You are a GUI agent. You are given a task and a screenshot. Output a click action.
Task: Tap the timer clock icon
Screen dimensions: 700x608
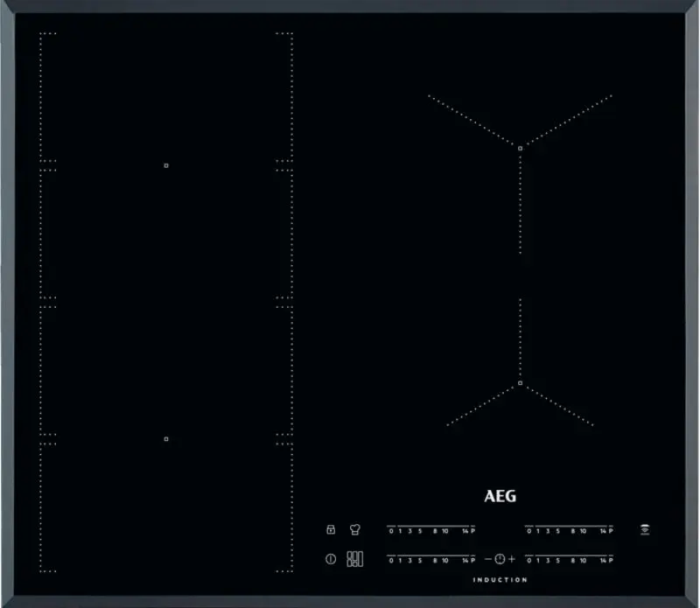[x=500, y=559]
